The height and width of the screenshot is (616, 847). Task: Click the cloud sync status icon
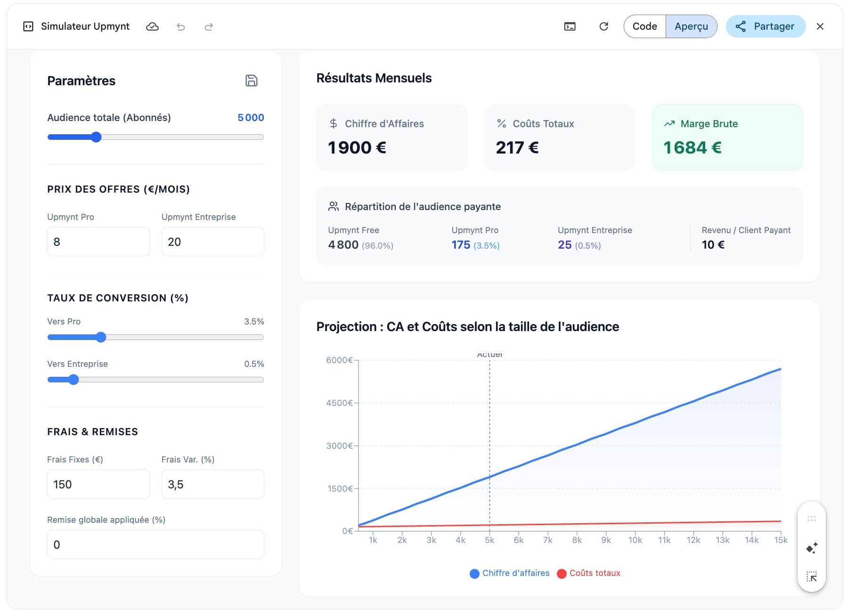(152, 27)
